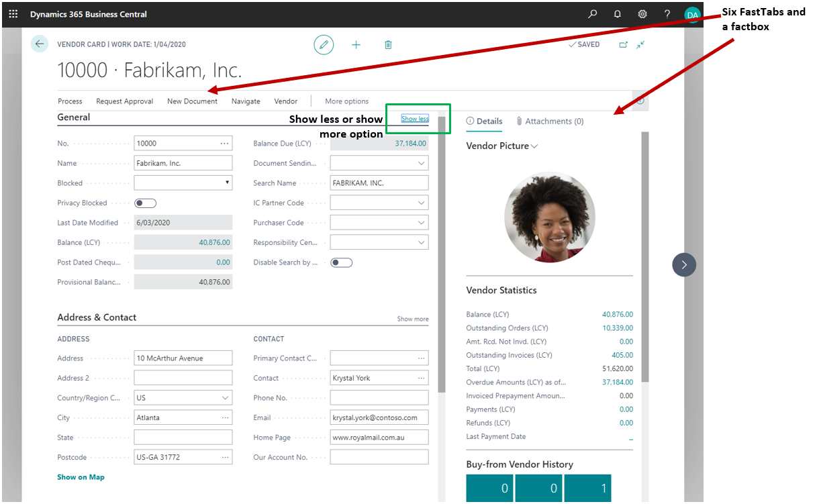Click the Name input field
This screenshot has height=504, width=815.
(x=183, y=163)
